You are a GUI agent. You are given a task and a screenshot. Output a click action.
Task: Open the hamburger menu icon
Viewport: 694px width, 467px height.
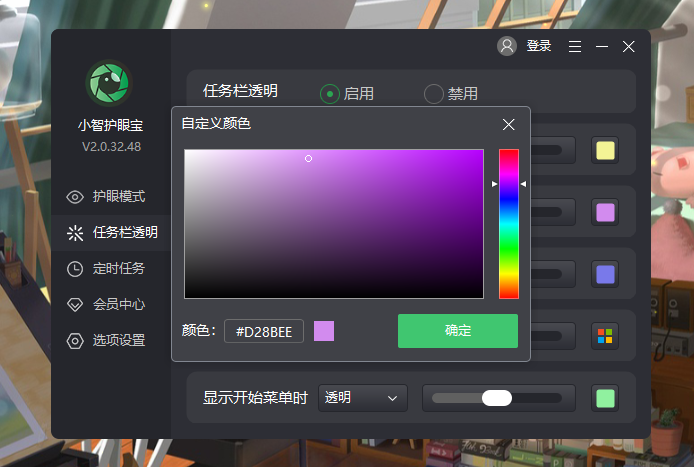[575, 46]
